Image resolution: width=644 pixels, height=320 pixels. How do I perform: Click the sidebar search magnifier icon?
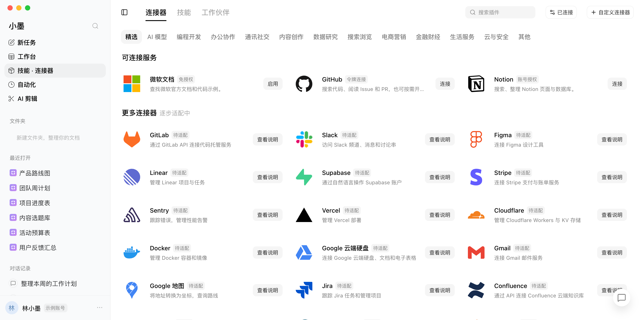(95, 26)
